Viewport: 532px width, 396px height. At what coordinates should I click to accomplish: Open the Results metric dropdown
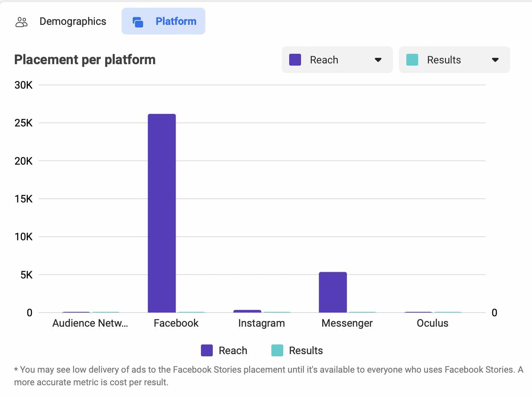coord(454,60)
